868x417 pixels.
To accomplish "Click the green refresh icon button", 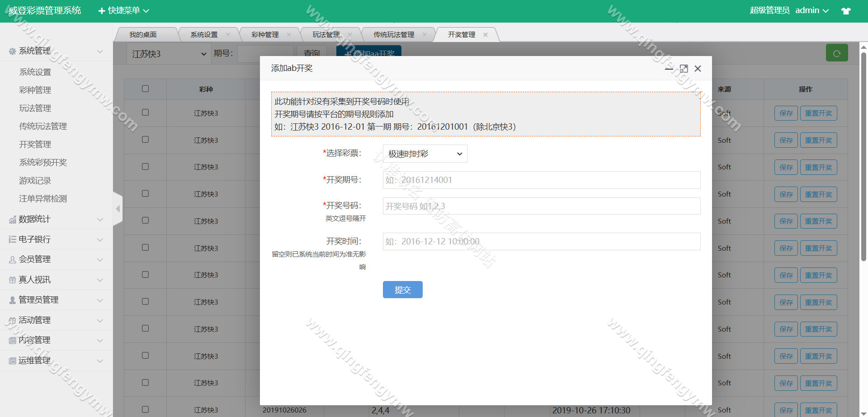I will [x=836, y=53].
